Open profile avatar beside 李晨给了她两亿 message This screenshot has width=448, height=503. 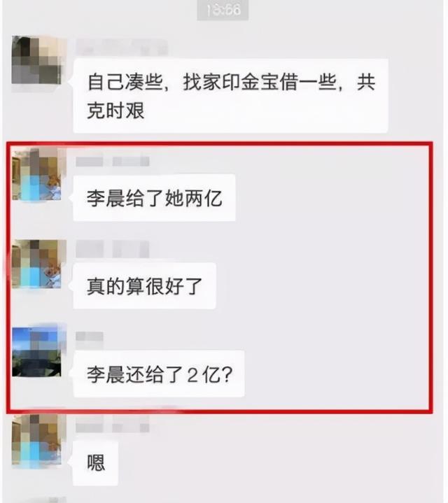(x=36, y=175)
